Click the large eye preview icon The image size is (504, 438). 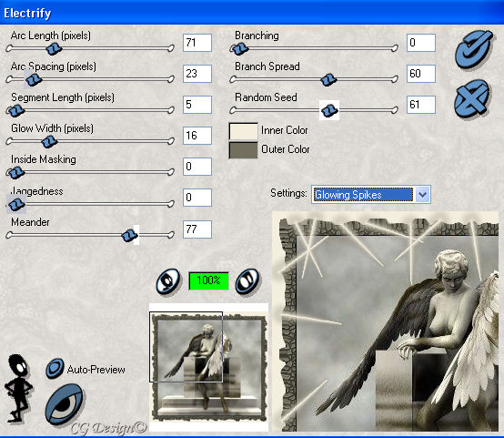[64, 404]
